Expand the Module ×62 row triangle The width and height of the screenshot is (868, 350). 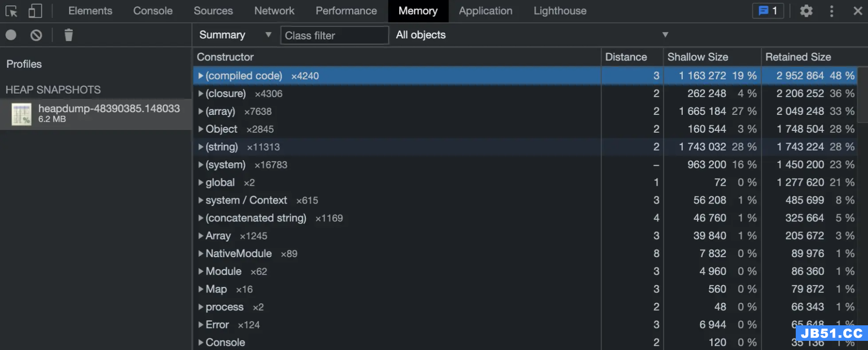tap(200, 271)
